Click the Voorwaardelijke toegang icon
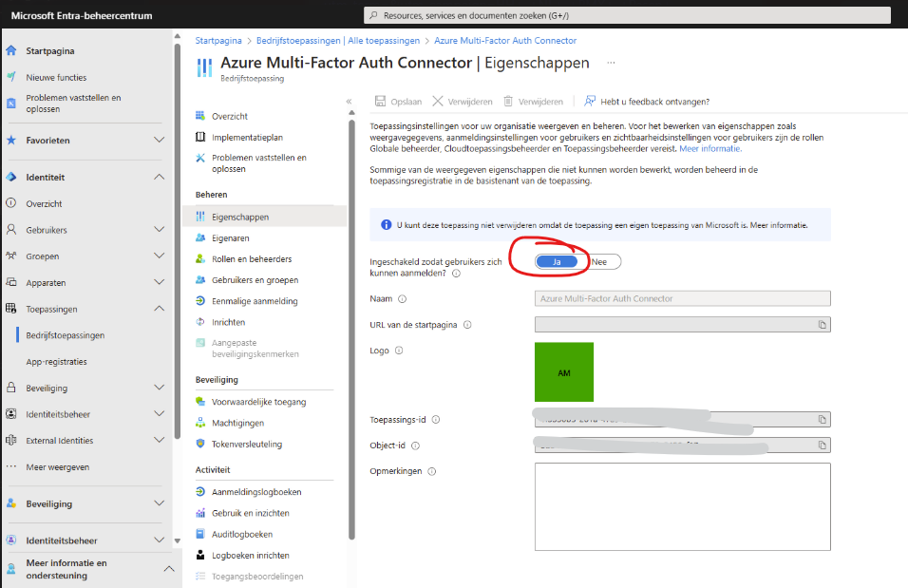Viewport: 908px width, 588px height. (x=200, y=402)
